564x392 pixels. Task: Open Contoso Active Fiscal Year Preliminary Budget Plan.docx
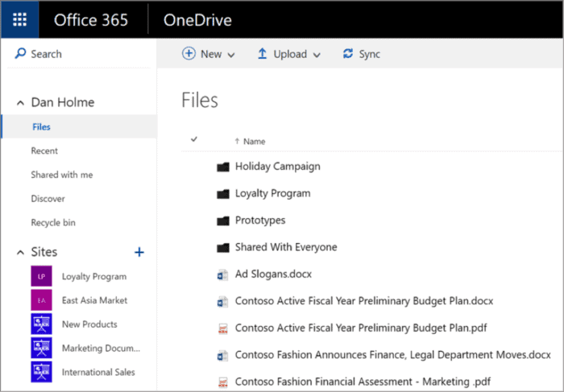coord(364,301)
